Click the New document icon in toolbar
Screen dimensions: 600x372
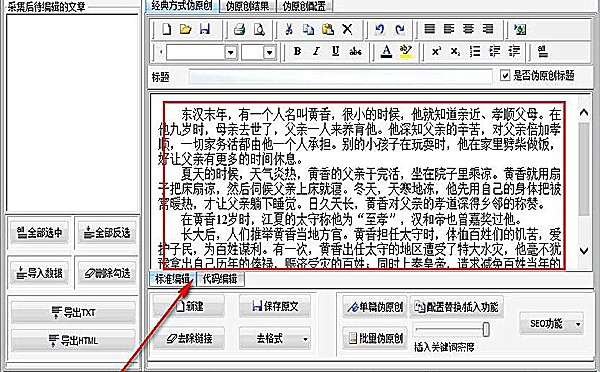point(166,29)
